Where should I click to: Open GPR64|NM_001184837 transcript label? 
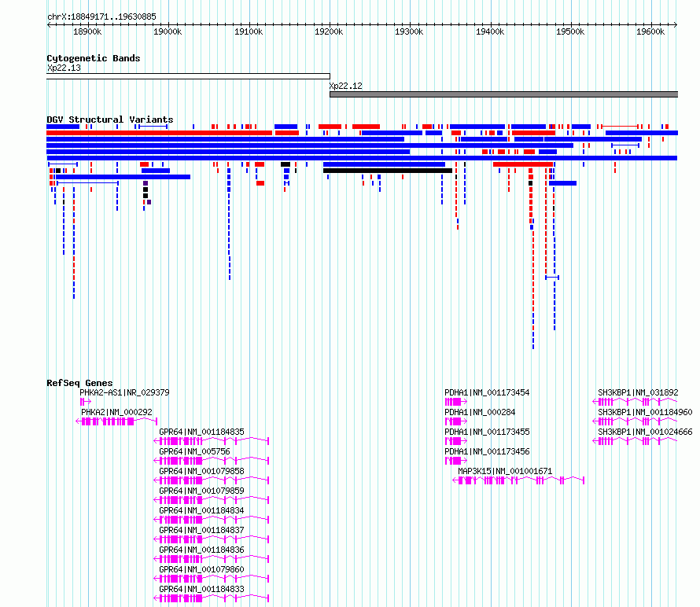click(x=202, y=530)
